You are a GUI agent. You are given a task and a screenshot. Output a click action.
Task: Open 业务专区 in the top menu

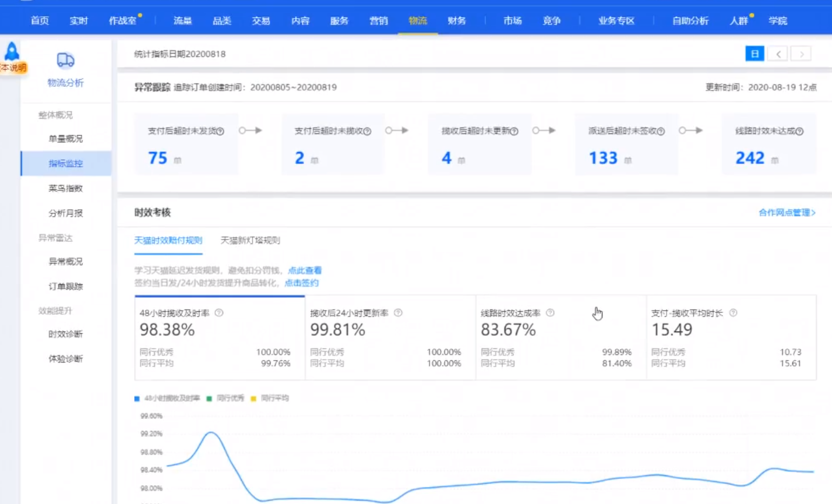[x=616, y=21]
